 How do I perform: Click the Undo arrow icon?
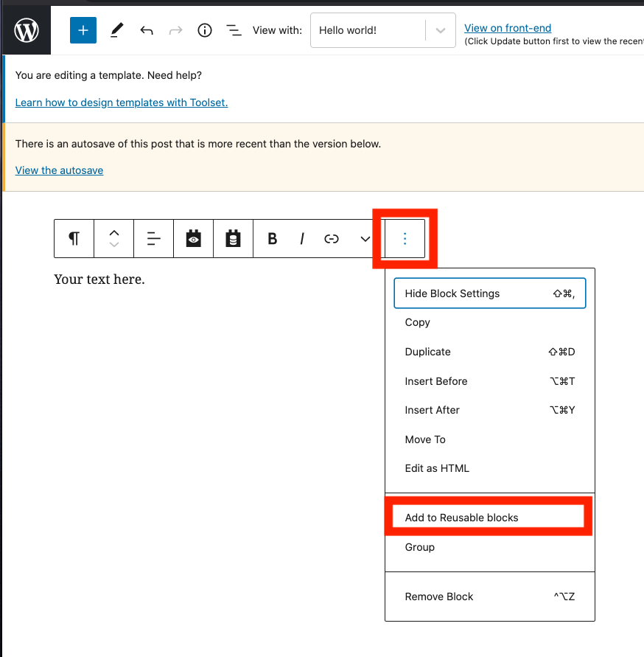[147, 30]
